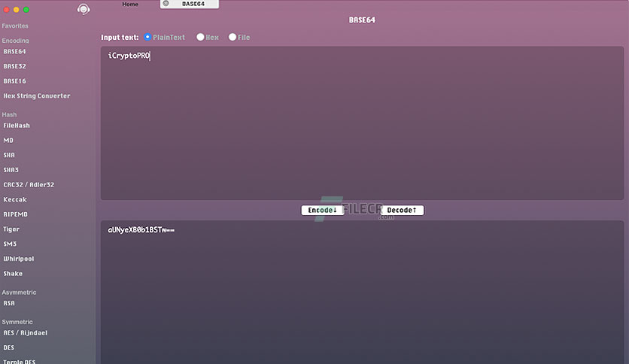Open the RIPEMD hash tool
Image resolution: width=629 pixels, height=364 pixels.
pos(15,214)
